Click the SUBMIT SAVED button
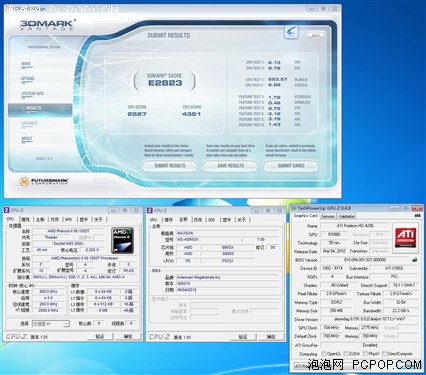 pos(291,166)
